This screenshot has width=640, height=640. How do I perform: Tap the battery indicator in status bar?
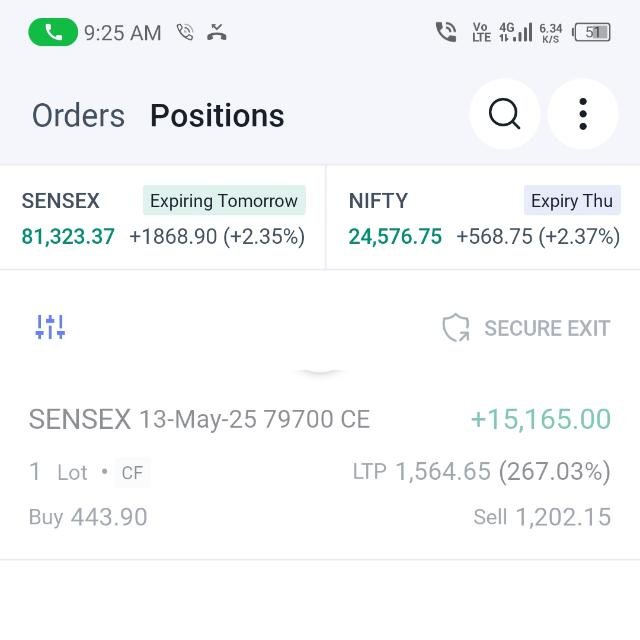[594, 32]
